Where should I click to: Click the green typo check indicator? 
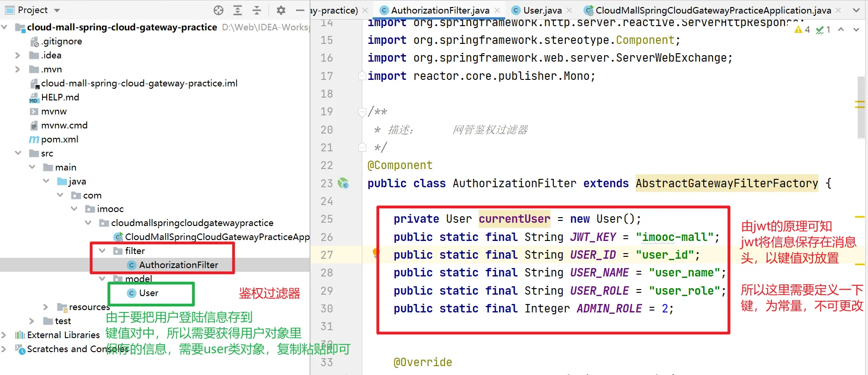click(x=823, y=30)
